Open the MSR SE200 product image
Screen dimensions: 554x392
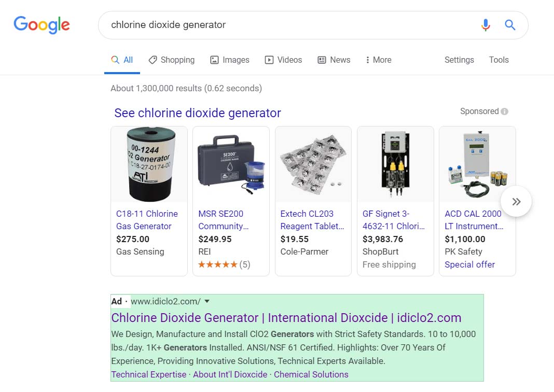231,165
